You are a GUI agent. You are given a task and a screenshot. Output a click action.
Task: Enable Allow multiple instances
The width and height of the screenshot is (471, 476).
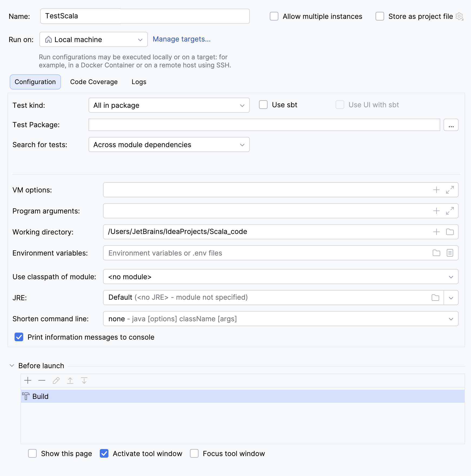274,16
